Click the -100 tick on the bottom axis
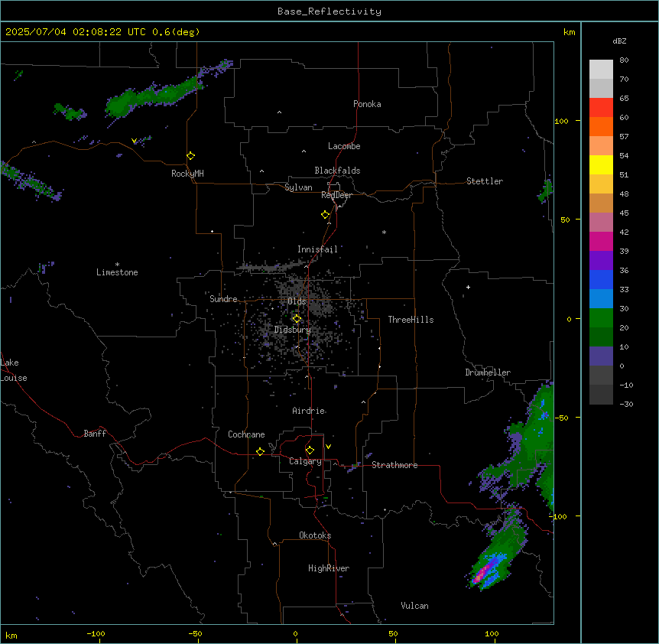Screen dimensions: 659x644 96,633
